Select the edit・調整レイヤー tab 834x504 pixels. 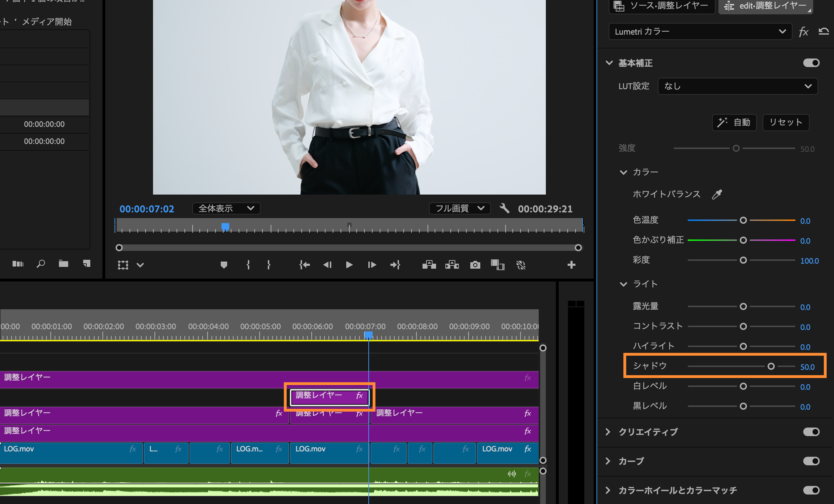click(x=766, y=6)
